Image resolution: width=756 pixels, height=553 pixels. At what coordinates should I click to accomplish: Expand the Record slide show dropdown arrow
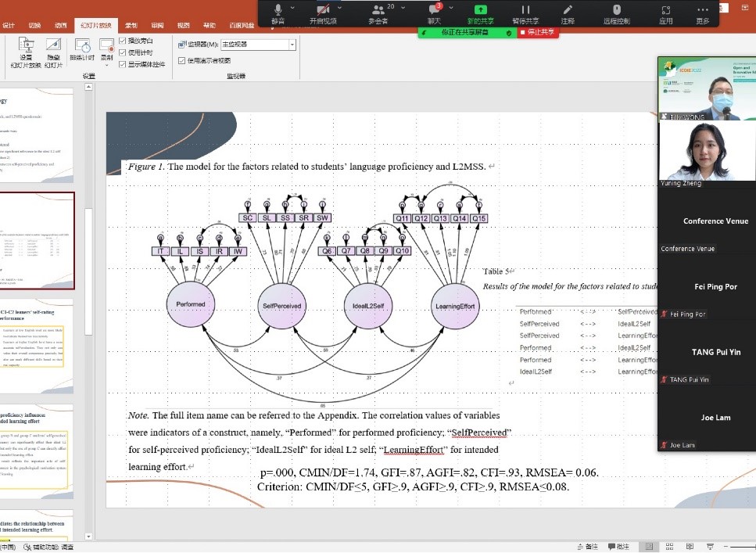106,65
